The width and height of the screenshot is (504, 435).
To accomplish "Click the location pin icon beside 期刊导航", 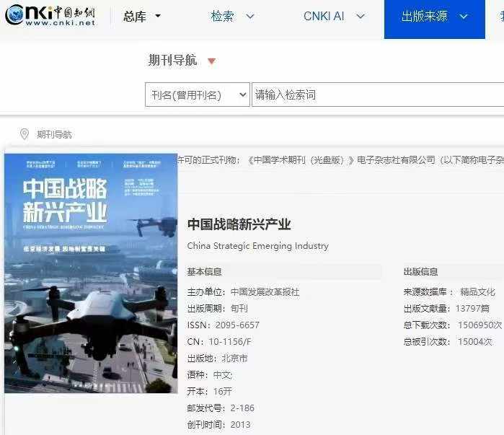I will [x=25, y=134].
